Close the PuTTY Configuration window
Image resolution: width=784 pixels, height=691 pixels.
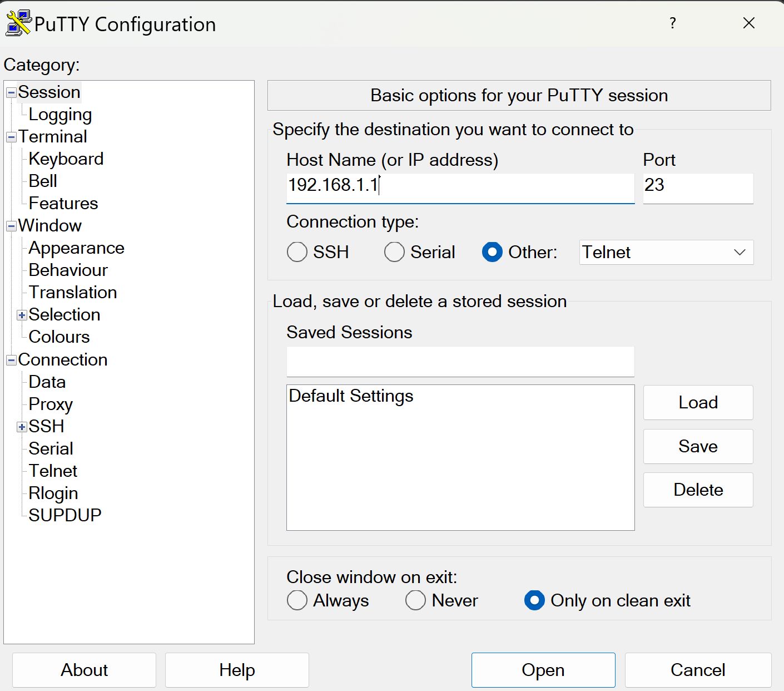point(749,23)
